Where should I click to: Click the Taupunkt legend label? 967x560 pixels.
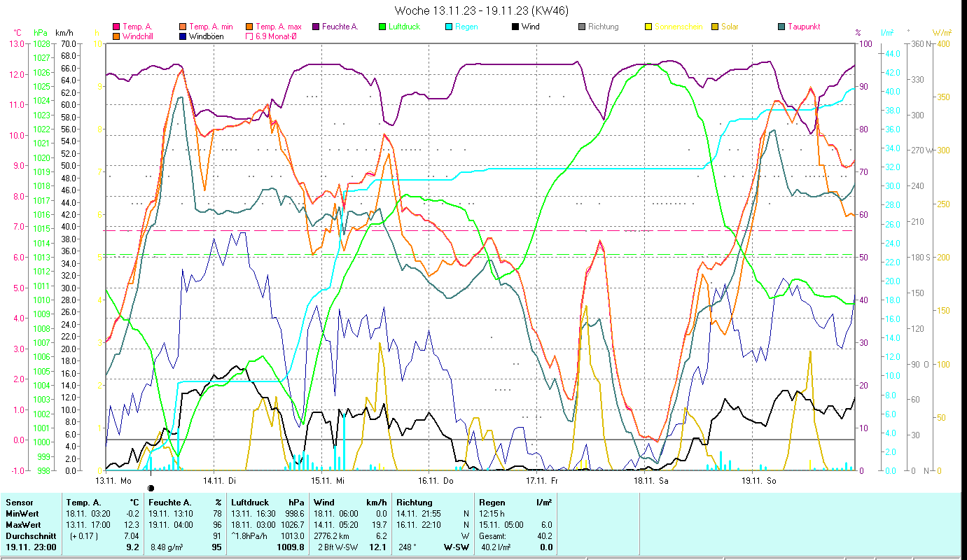coord(804,27)
